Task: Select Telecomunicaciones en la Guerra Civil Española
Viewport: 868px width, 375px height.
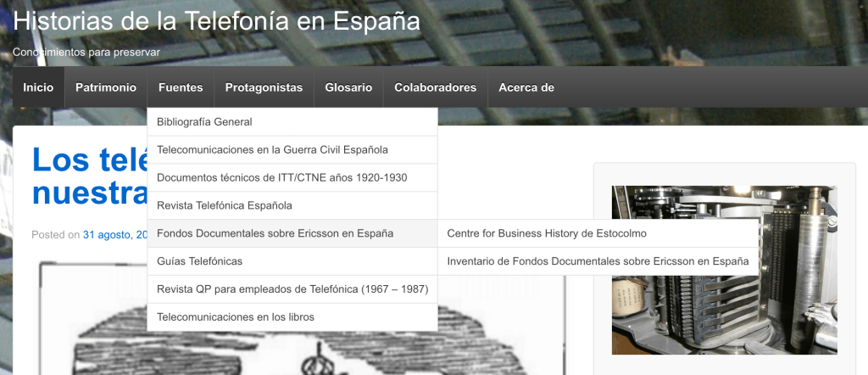Action: click(272, 150)
